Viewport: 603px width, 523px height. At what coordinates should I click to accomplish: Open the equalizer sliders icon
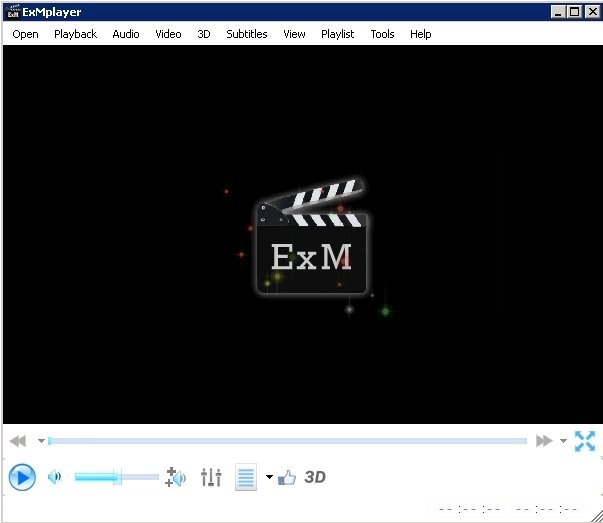coord(211,477)
